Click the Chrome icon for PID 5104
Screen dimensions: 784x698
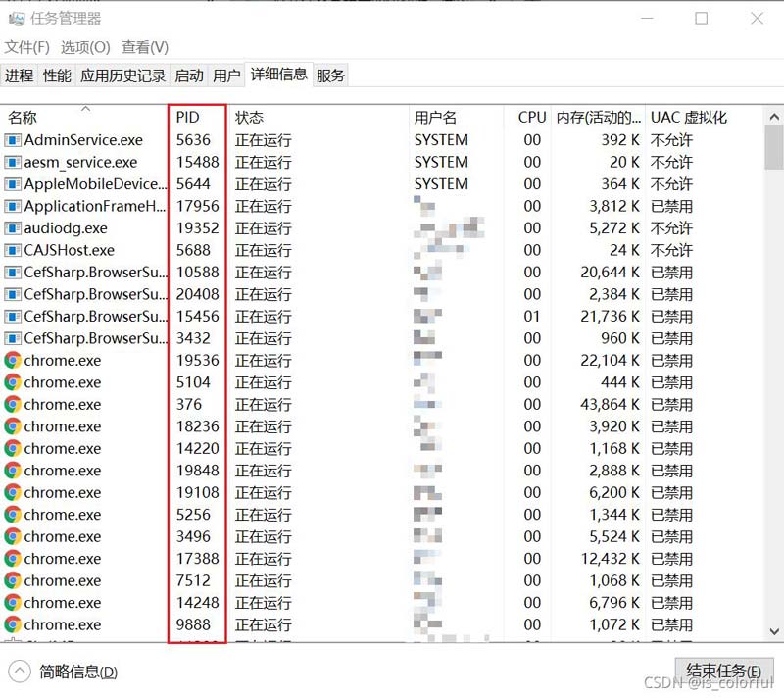[13, 382]
